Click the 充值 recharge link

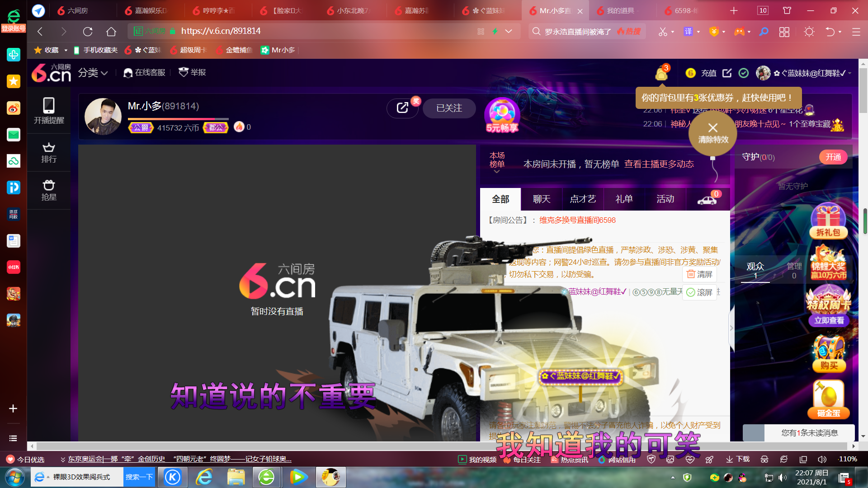click(708, 73)
